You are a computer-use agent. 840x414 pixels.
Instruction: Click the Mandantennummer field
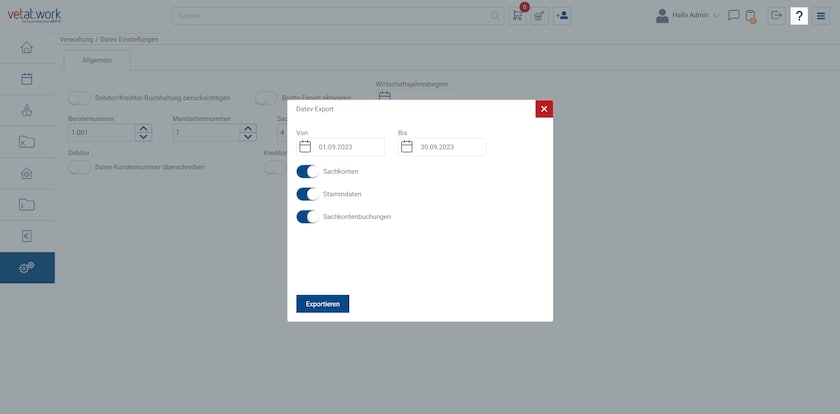point(206,132)
